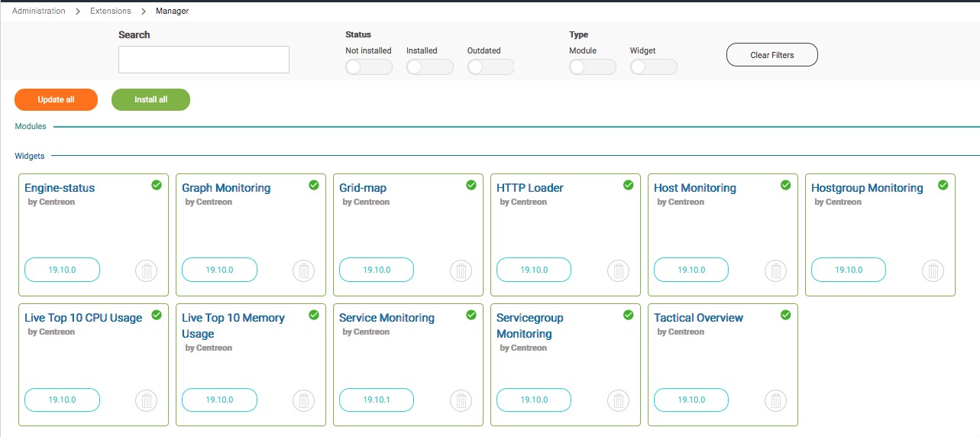Go to Administration in the breadcrumb

pyautogui.click(x=39, y=11)
